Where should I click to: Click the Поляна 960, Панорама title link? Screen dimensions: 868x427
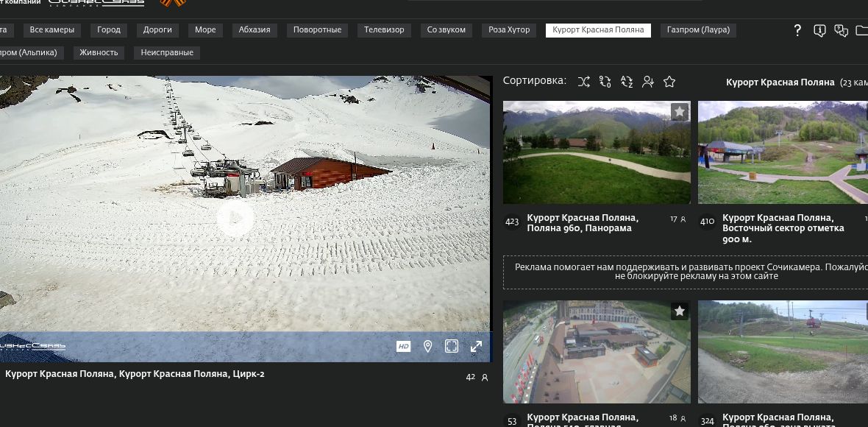(583, 223)
